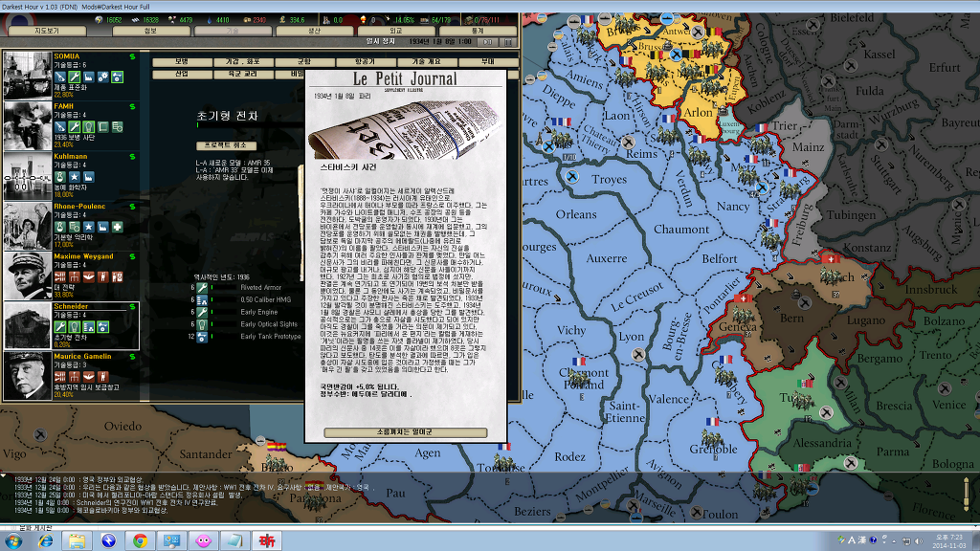The width and height of the screenshot is (980, 551).
Task: Click Maxime Weygand's eagle wings doctrine icon
Action: [x=89, y=276]
